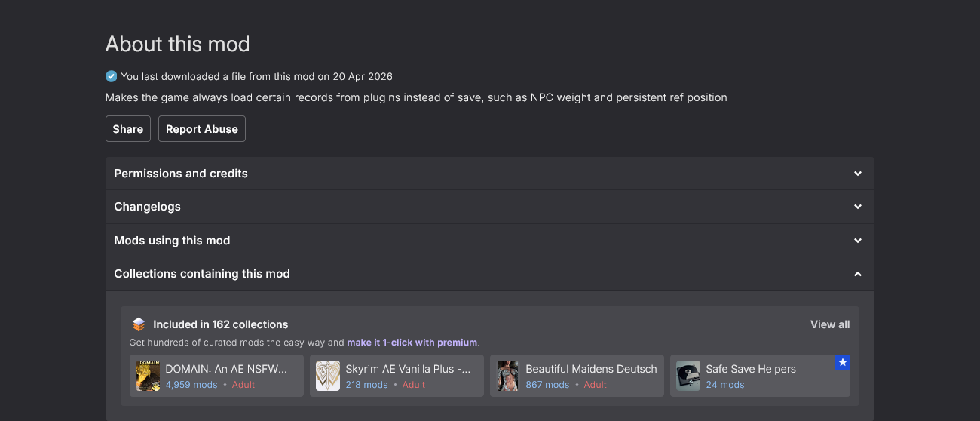The height and width of the screenshot is (421, 980).
Task: Expand Mods using this mod chevron
Action: point(858,241)
